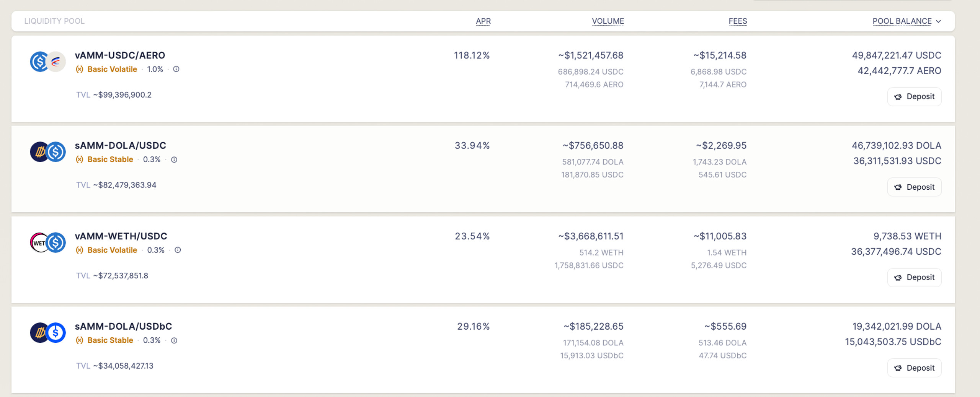Sort pools by APR column
The height and width of the screenshot is (397, 980).
coord(483,21)
